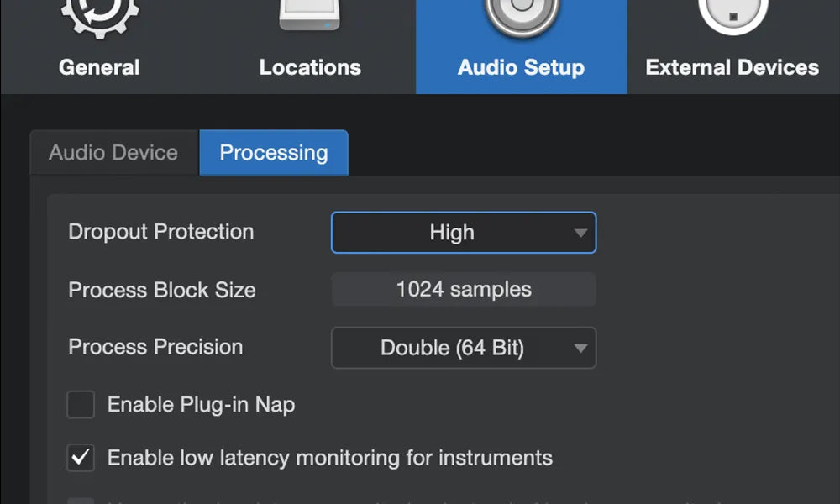Select the Processing tab

pos(274,152)
